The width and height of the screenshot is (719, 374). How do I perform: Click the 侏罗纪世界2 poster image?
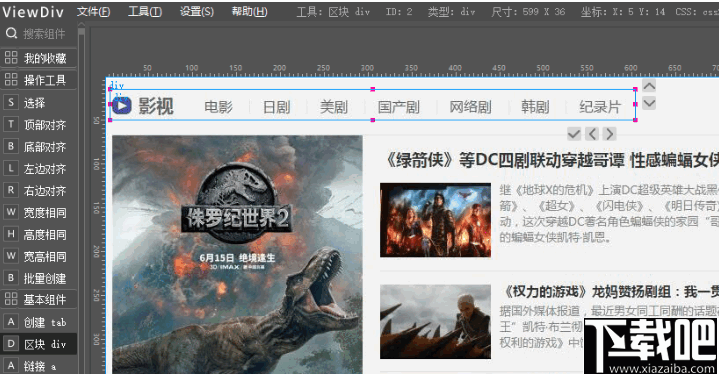(238, 254)
